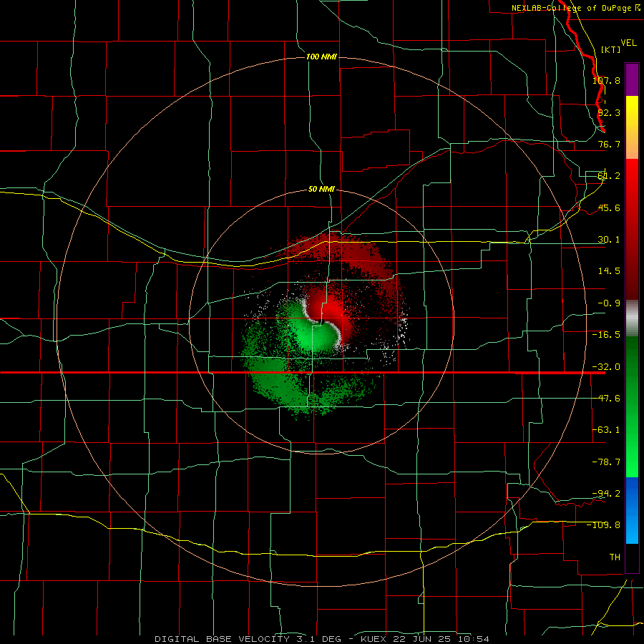
Task: Click the 92.3 velocity scale value
Action: click(x=609, y=112)
